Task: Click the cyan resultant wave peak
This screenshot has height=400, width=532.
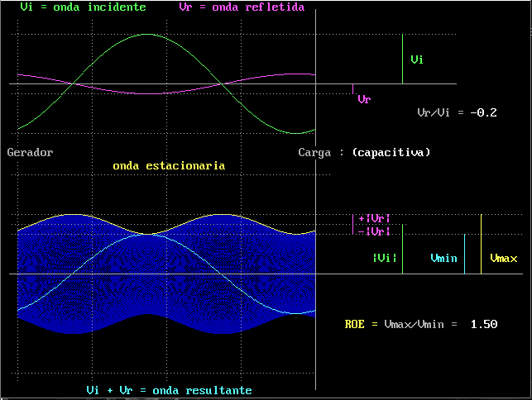Action: [x=147, y=234]
